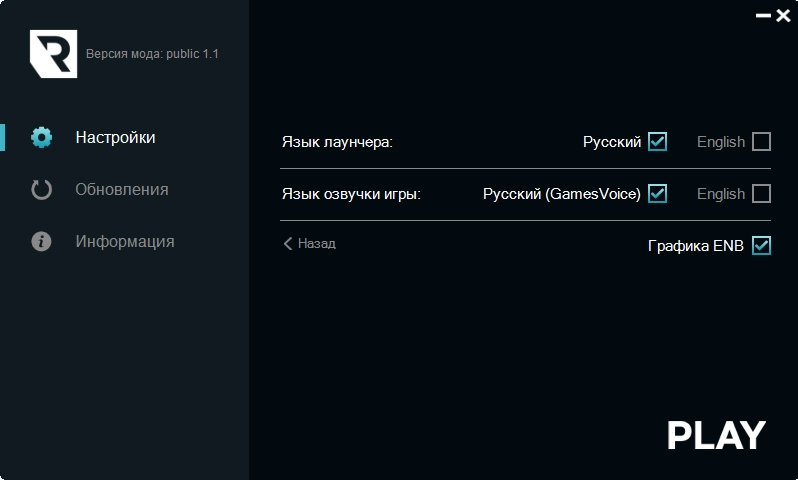
Task: Click the 'Язык озвучки игры' label
Action: [351, 194]
